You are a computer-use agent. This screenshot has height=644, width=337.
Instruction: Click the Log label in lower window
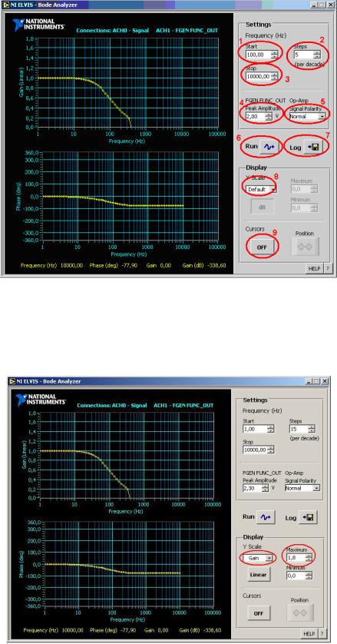(290, 518)
